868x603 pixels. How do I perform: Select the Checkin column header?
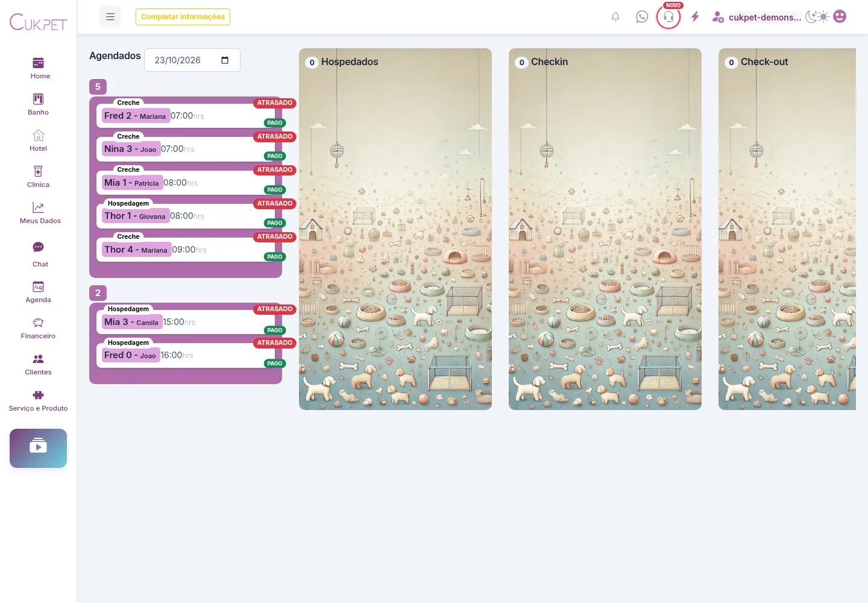tap(549, 62)
